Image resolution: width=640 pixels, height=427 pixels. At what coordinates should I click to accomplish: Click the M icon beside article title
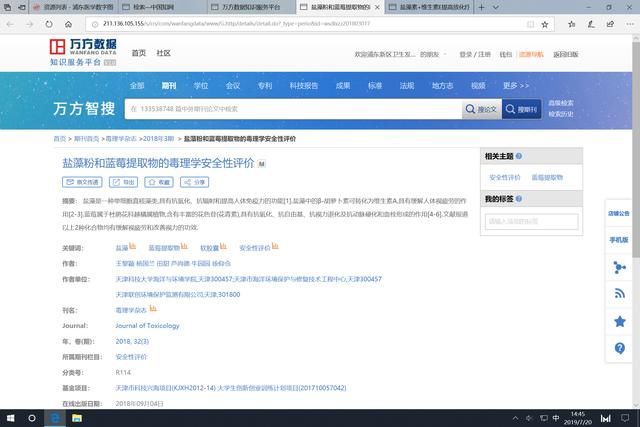(262, 164)
